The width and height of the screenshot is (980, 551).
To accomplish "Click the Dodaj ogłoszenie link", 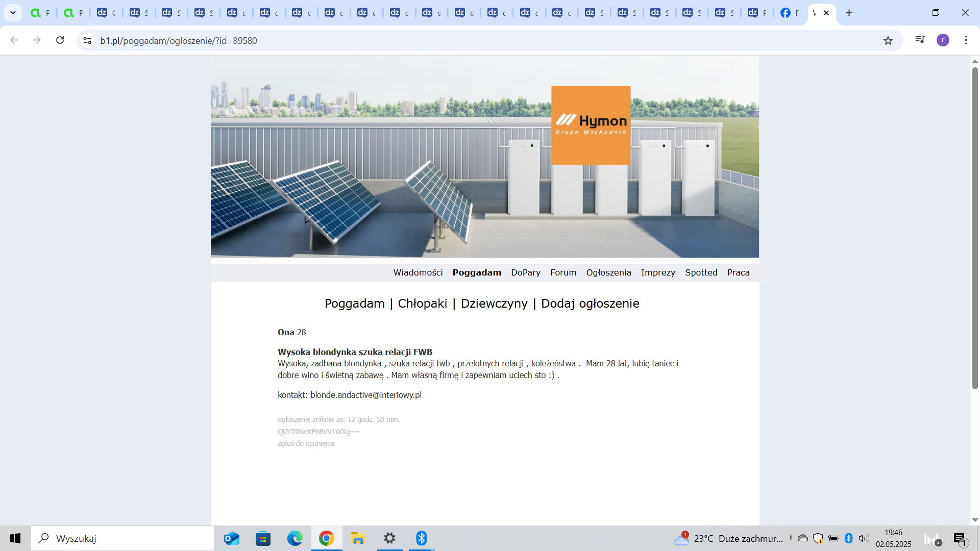I will [x=590, y=304].
